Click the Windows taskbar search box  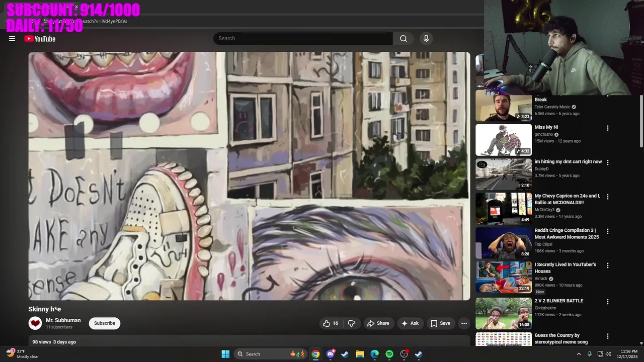coord(271,354)
